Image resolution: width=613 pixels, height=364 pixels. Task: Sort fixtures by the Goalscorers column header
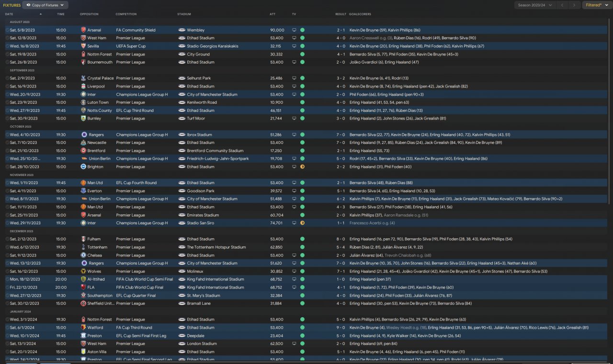click(360, 14)
